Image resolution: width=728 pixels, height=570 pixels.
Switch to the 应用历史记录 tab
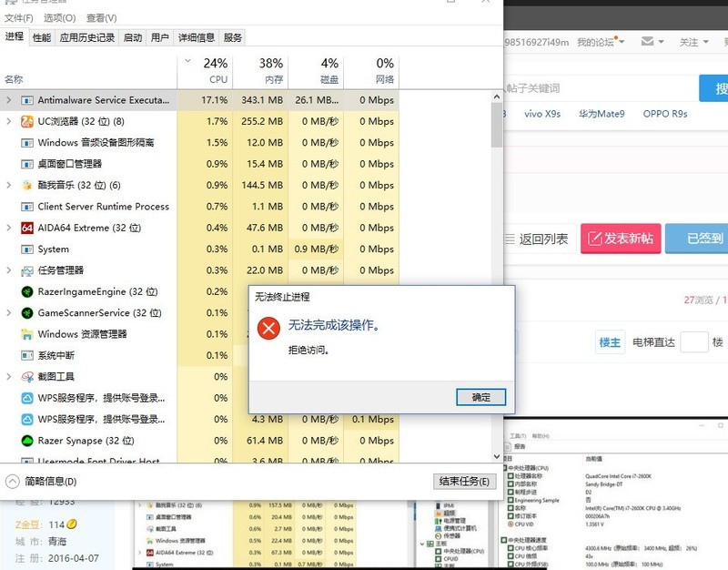86,37
